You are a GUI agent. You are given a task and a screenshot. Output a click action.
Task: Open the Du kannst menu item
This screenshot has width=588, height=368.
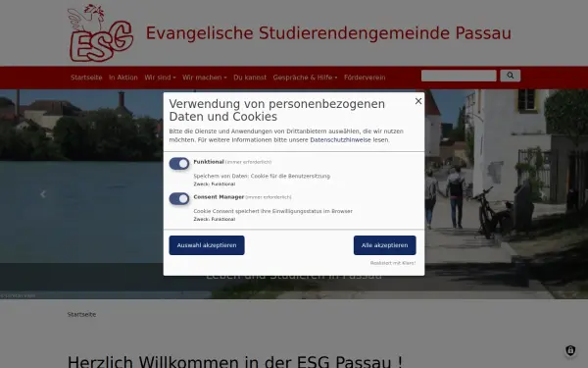(x=250, y=78)
